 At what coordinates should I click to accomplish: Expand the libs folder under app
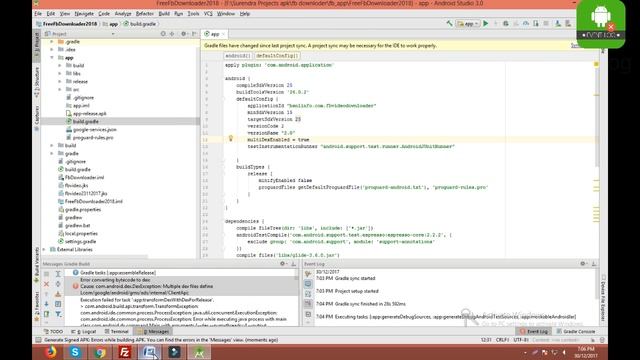pos(60,73)
